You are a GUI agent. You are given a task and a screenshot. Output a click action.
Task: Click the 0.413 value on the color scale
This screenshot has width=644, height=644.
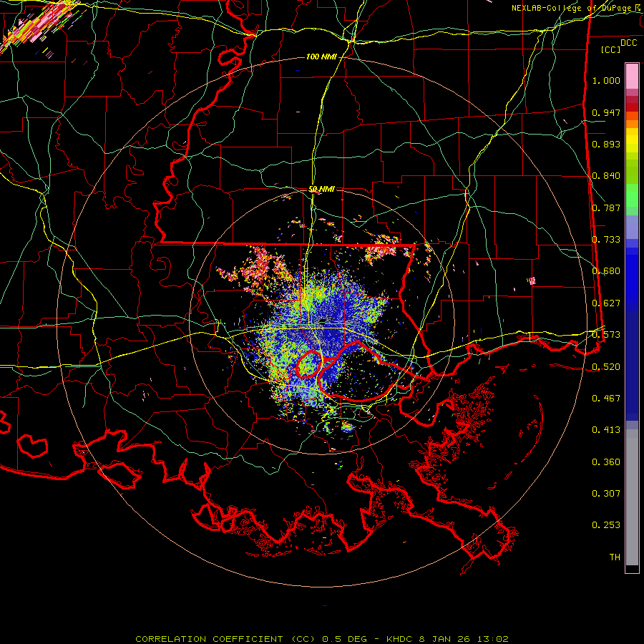coord(606,430)
